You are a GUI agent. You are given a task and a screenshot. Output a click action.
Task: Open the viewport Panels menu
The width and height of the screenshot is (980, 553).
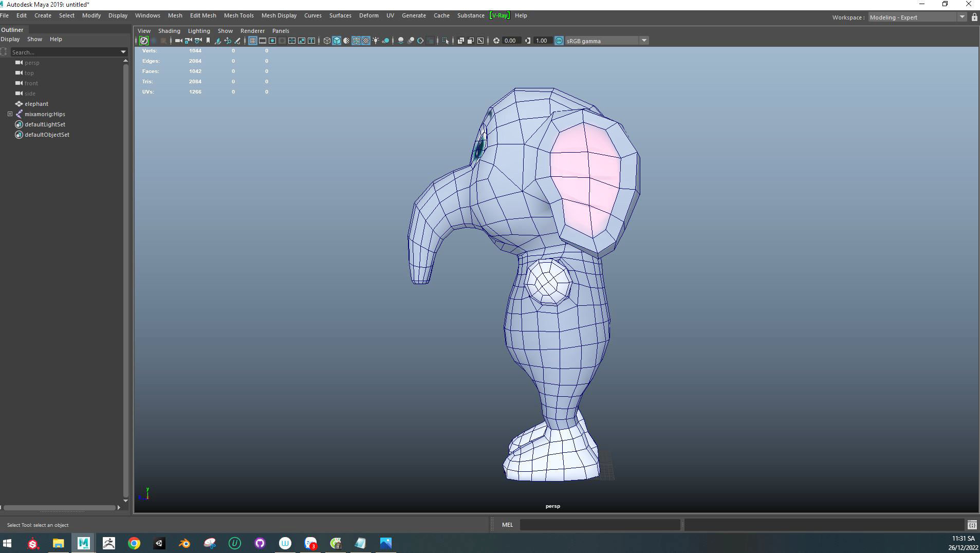click(281, 31)
